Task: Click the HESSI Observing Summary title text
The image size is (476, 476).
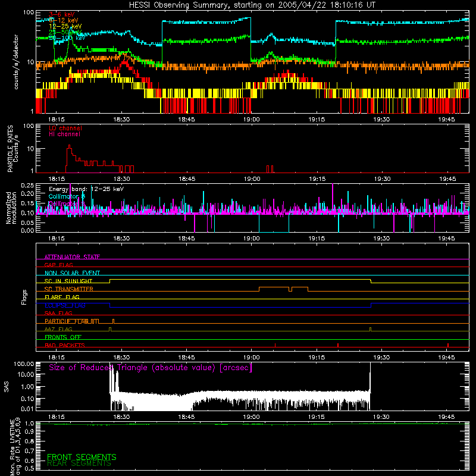Action: point(252,5)
